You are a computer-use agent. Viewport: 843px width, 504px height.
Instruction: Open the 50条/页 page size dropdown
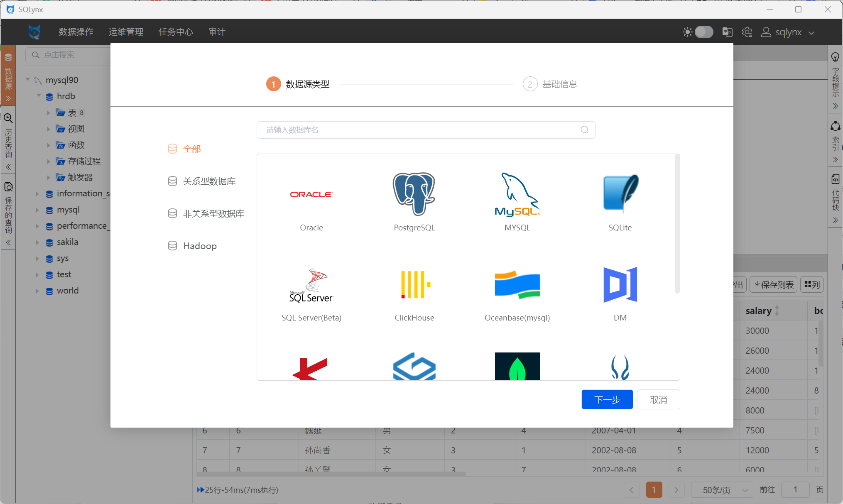coord(722,490)
